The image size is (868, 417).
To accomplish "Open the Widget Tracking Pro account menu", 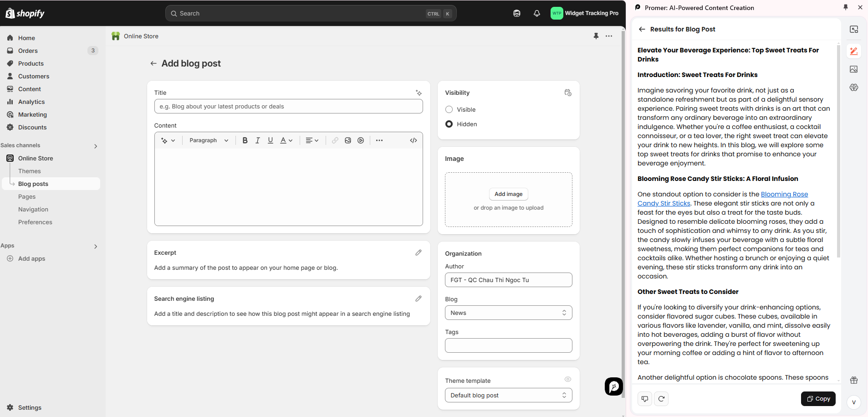I will click(x=584, y=13).
